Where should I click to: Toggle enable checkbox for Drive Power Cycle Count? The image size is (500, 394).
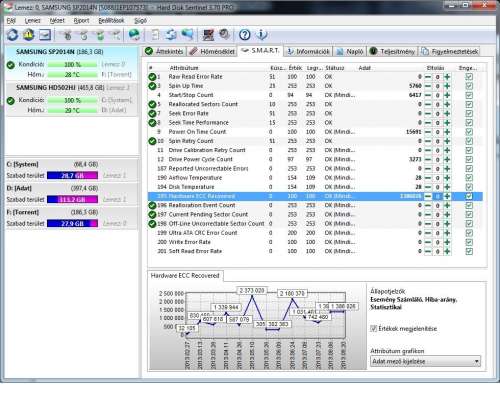[x=469, y=159]
